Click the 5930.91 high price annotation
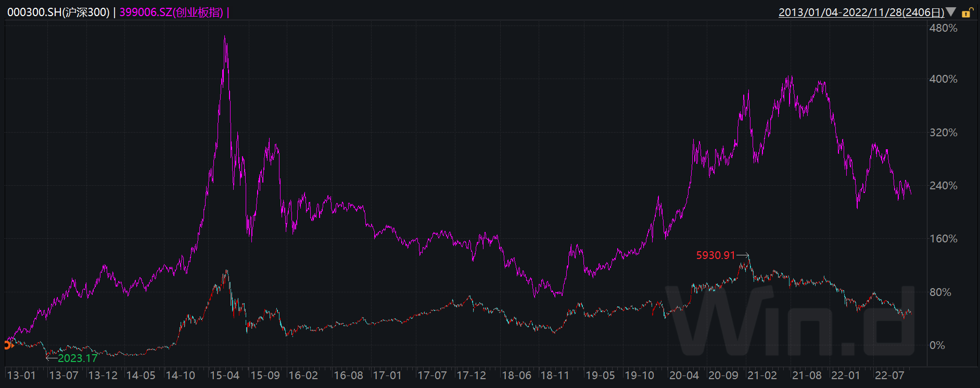980x388 pixels. (x=716, y=255)
